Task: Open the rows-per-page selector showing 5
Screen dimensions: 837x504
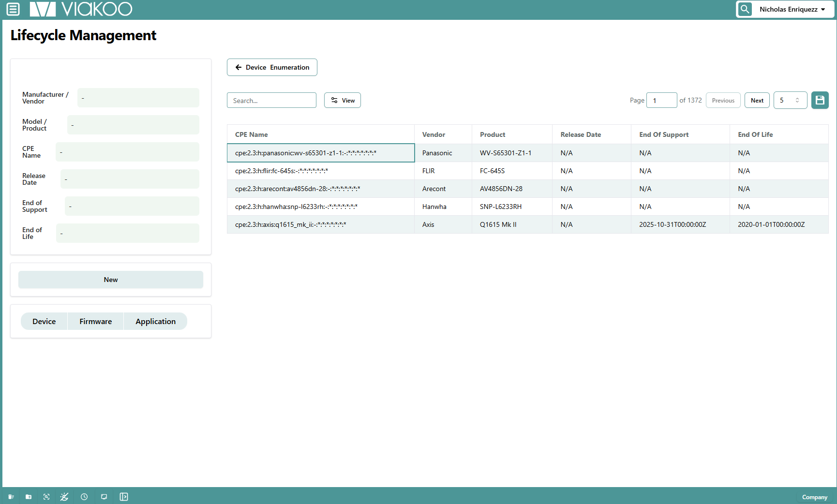Action: click(790, 100)
